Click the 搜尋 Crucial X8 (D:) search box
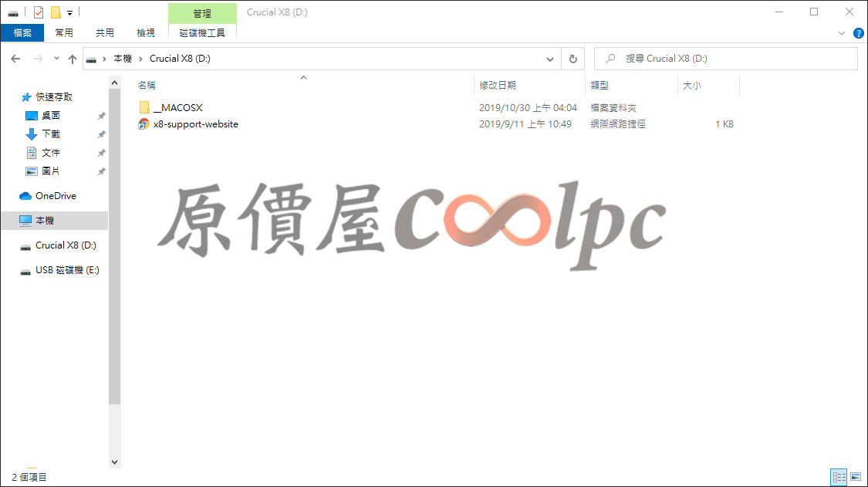This screenshot has height=487, width=868. (726, 58)
